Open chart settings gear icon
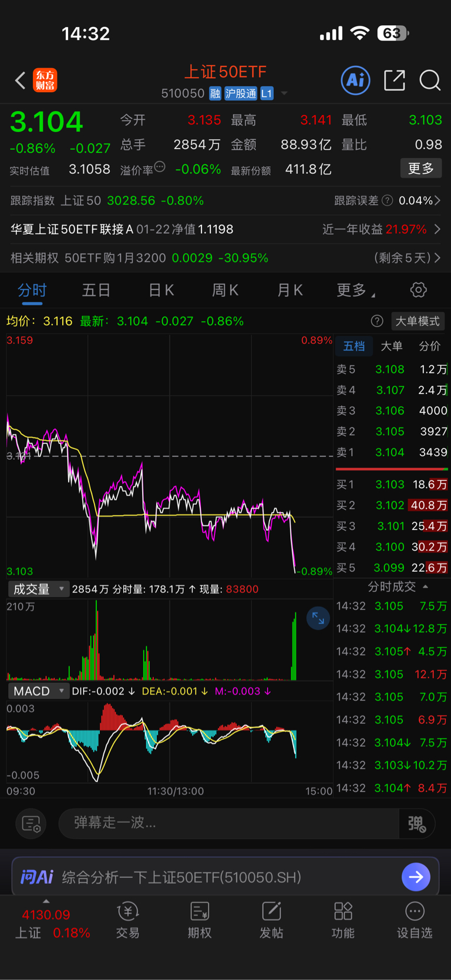This screenshot has width=451, height=980. [x=418, y=290]
